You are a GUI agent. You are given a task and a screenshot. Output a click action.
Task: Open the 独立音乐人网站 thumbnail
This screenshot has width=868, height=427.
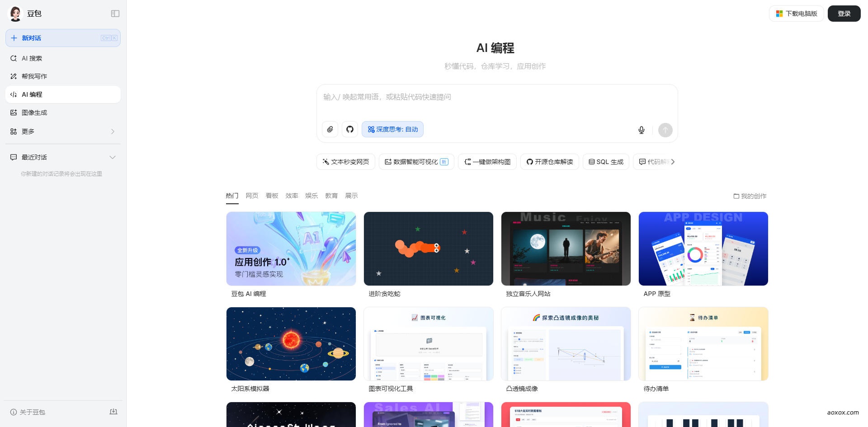tap(566, 249)
